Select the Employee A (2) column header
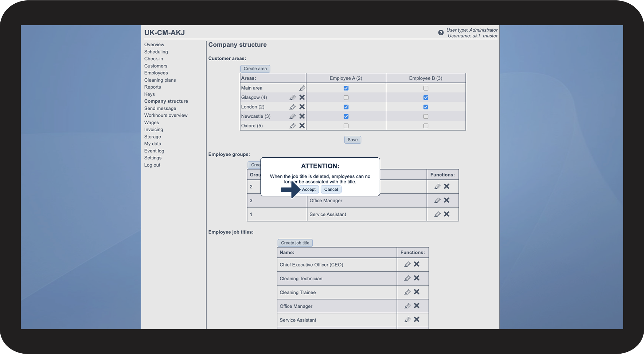This screenshot has height=354, width=644. [346, 78]
